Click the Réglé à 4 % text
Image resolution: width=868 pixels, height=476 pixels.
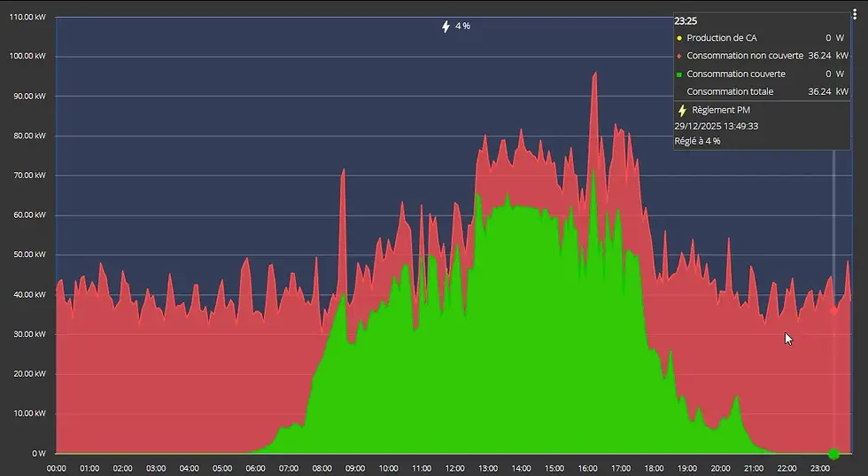pos(697,141)
